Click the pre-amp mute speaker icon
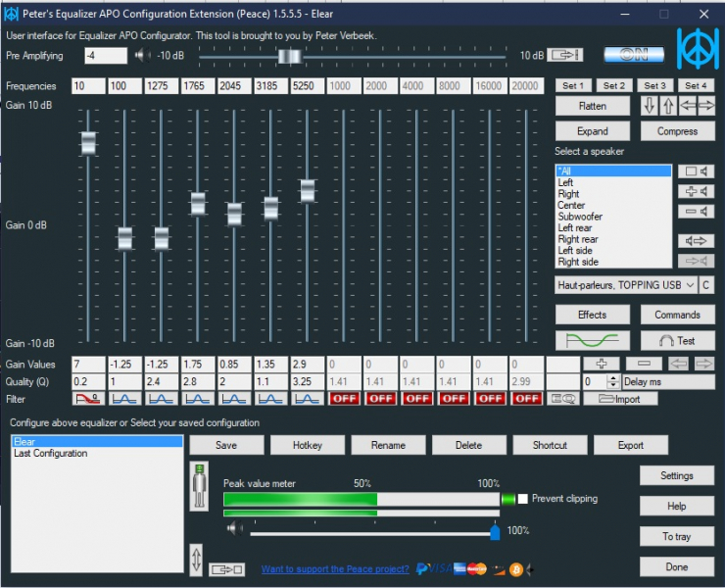Image resolution: width=725 pixels, height=588 pixels. click(x=142, y=56)
